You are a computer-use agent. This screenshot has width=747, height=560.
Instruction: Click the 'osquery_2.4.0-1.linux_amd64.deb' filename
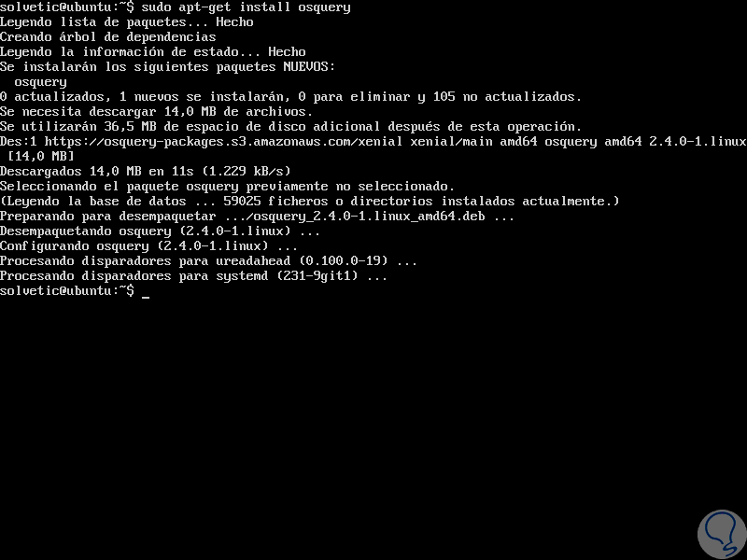(369, 217)
